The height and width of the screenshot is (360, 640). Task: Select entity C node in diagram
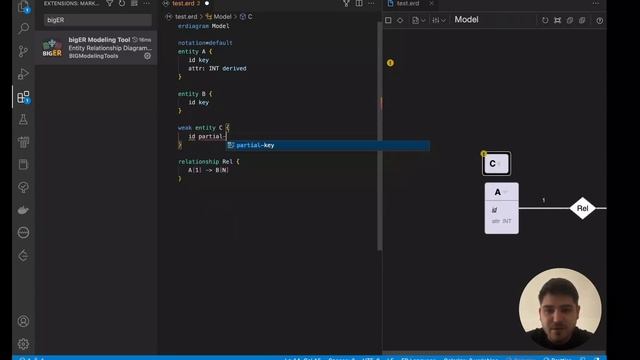[x=496, y=164]
